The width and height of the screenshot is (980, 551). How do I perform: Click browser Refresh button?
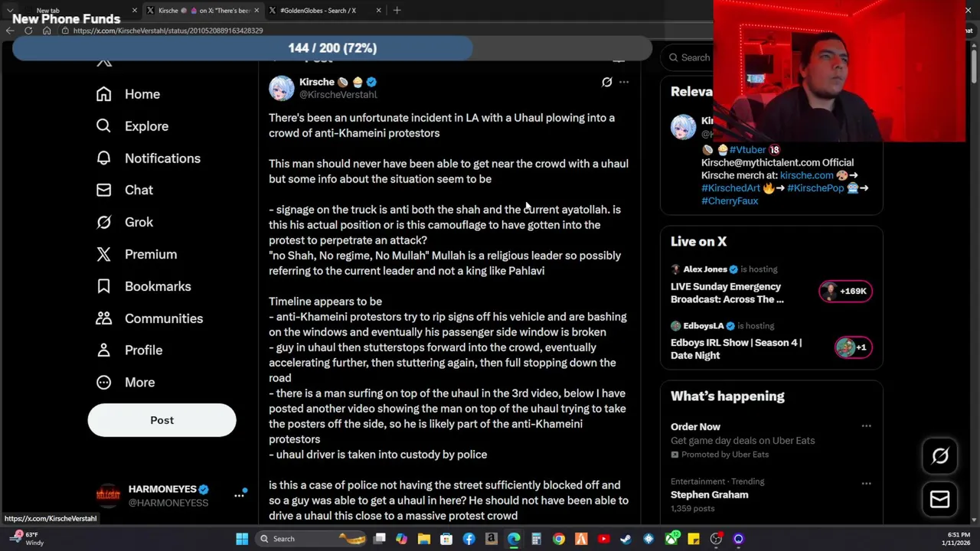coord(28,31)
